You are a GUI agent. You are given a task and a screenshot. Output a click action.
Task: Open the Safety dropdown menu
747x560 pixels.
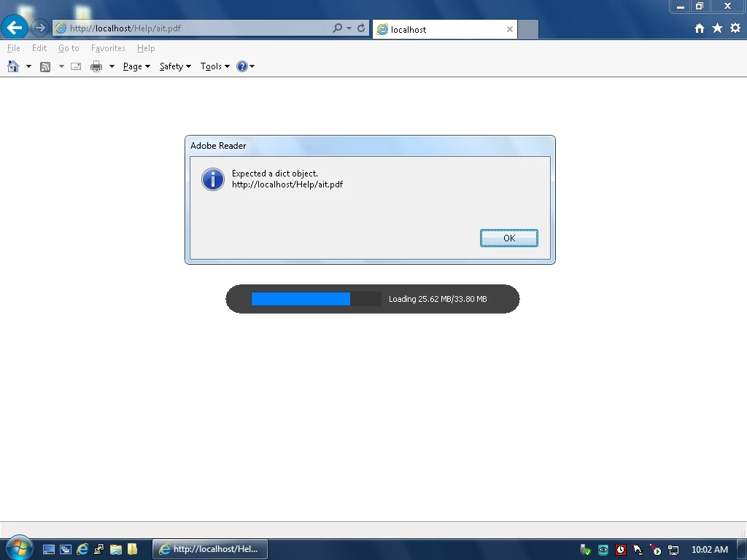coord(175,66)
